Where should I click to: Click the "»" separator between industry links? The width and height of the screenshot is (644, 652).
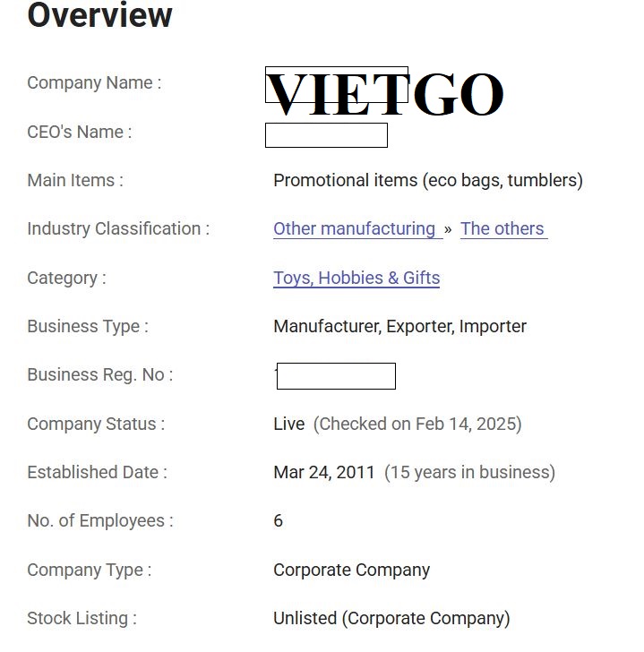[448, 229]
